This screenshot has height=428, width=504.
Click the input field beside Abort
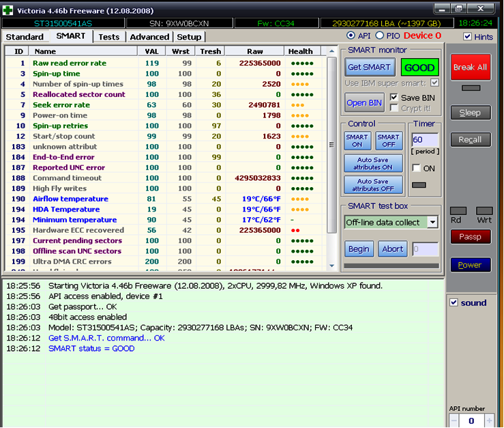[426, 249]
